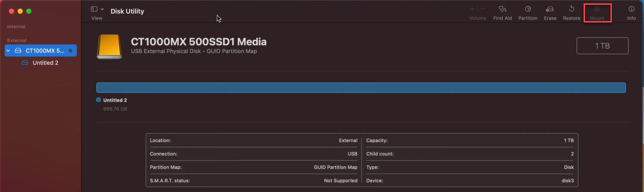The width and height of the screenshot is (644, 192).
Task: Click the Untitled 2 volume drive icon
Action: (25, 63)
